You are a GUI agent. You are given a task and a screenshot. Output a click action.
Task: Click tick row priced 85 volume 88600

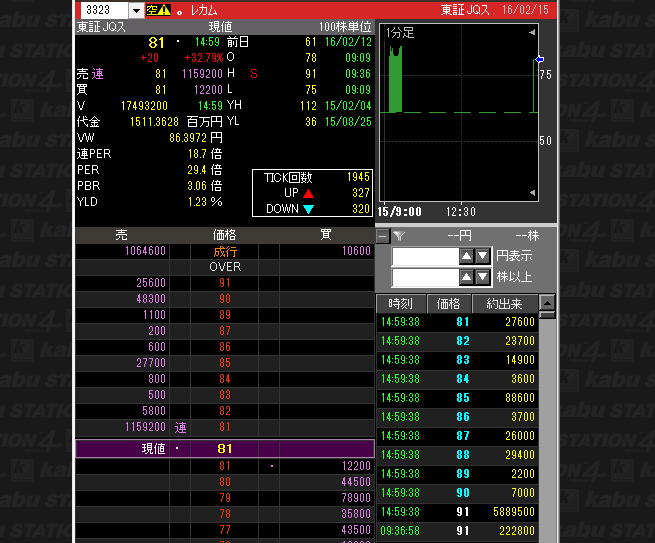[x=457, y=398]
